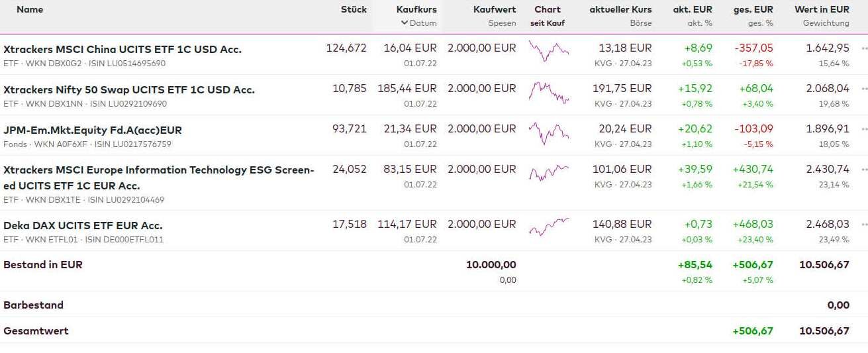Open the Deka DAX UCITS ETF link
The width and height of the screenshot is (868, 353).
coord(83,225)
